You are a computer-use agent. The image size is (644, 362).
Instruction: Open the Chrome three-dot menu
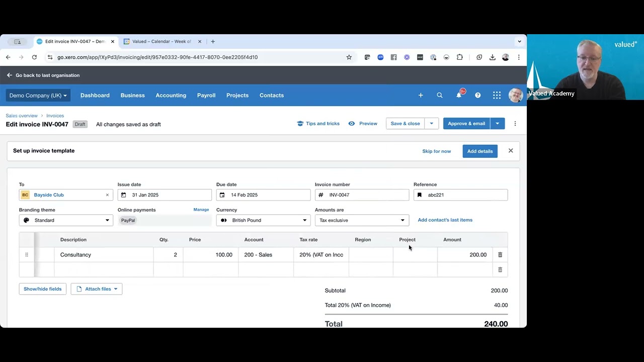519,57
